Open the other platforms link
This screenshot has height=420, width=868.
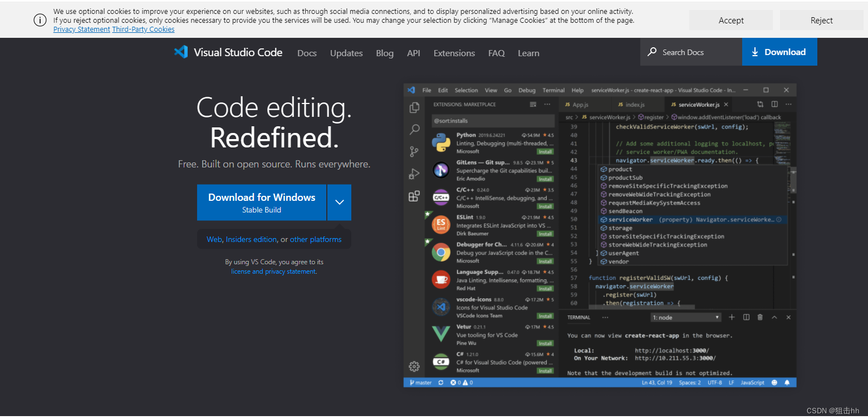(316, 239)
